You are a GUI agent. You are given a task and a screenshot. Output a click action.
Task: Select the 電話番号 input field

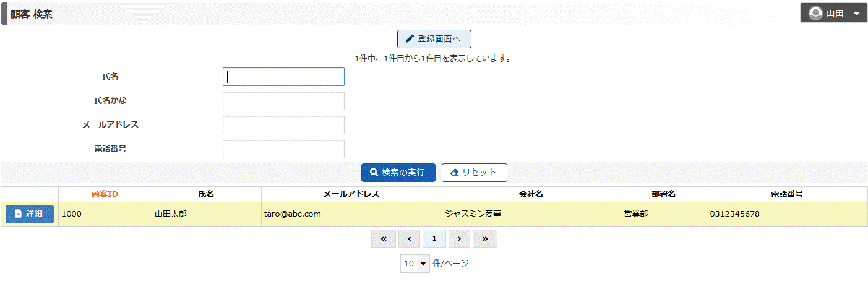[x=283, y=149]
